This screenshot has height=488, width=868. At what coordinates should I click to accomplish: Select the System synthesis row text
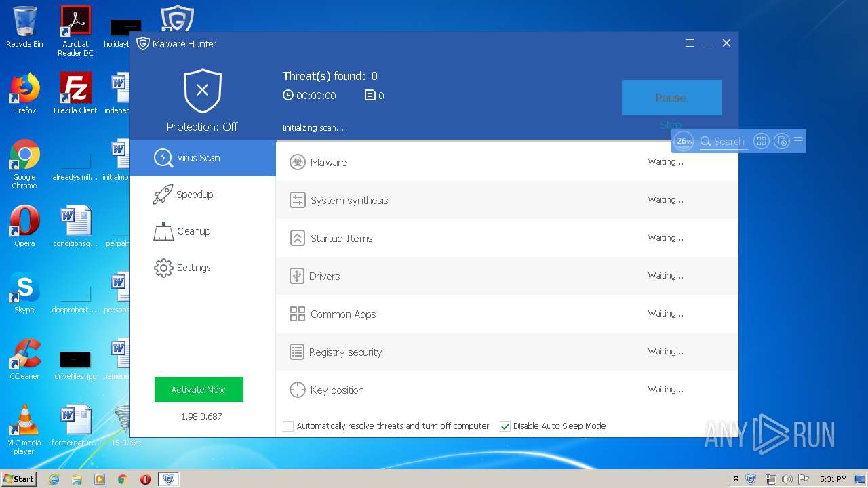(x=349, y=201)
